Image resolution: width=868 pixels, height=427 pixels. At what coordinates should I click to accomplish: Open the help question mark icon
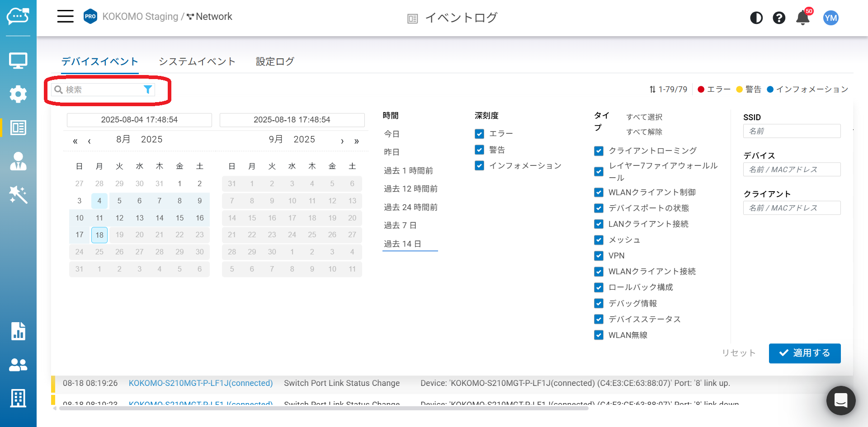coord(778,18)
